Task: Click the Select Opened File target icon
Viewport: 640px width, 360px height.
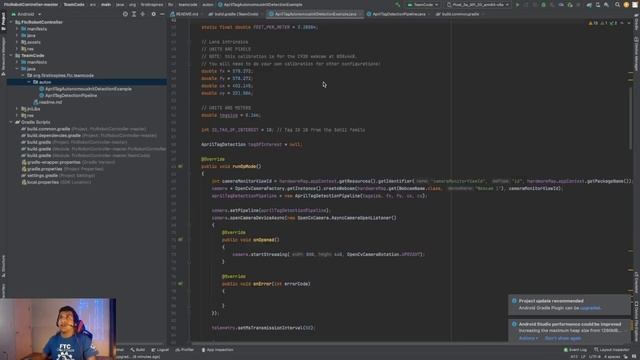Action: coord(125,14)
